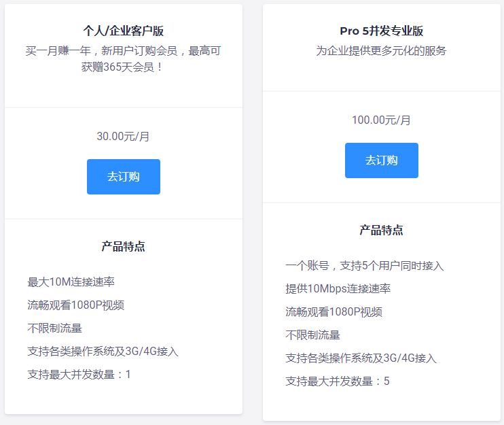Image resolution: width=504 pixels, height=425 pixels.
Task: Click 流畅观看1080P视频 in the personal plan card
Action: click(75, 305)
